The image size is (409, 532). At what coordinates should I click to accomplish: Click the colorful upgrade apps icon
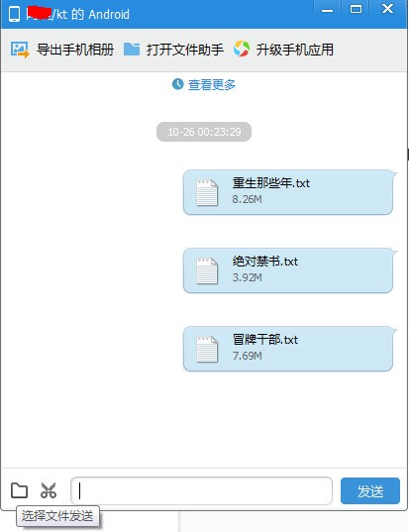242,49
